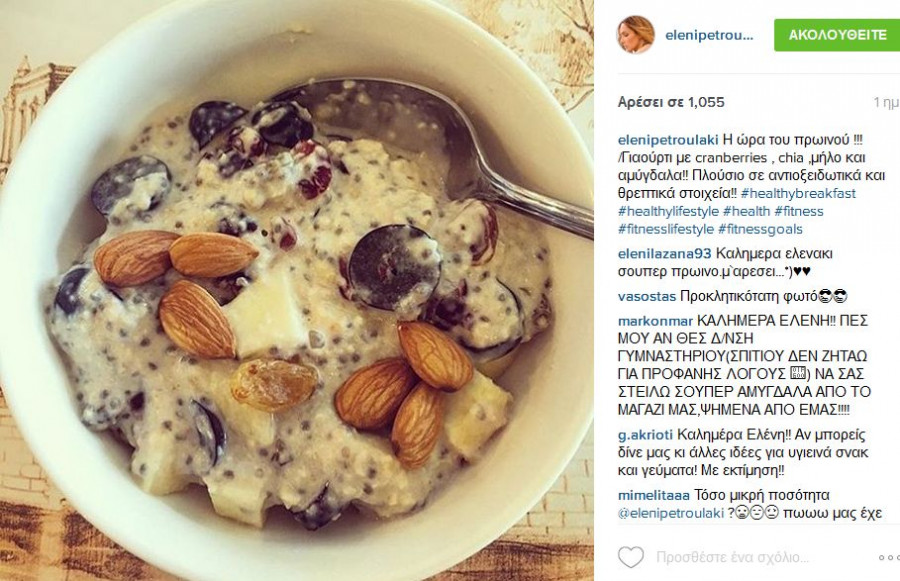900x581 pixels.
Task: Visit markonmar's profile
Action: [655, 321]
